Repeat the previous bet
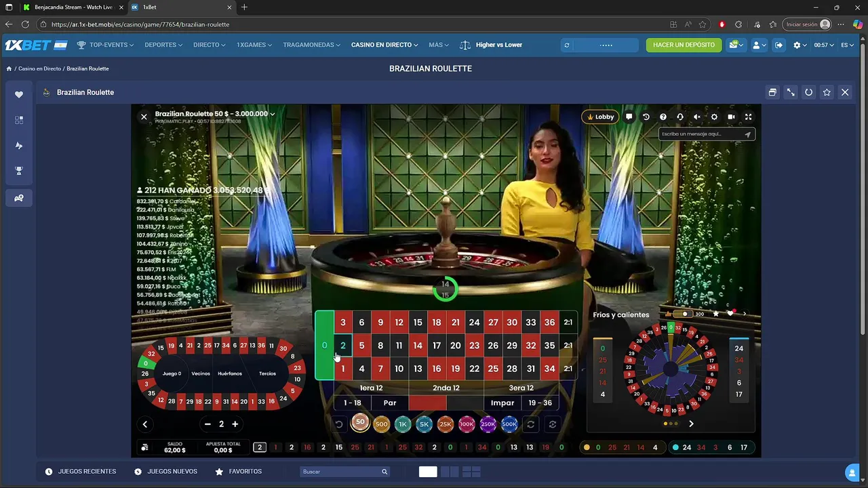Image resolution: width=868 pixels, height=488 pixels. tap(531, 424)
